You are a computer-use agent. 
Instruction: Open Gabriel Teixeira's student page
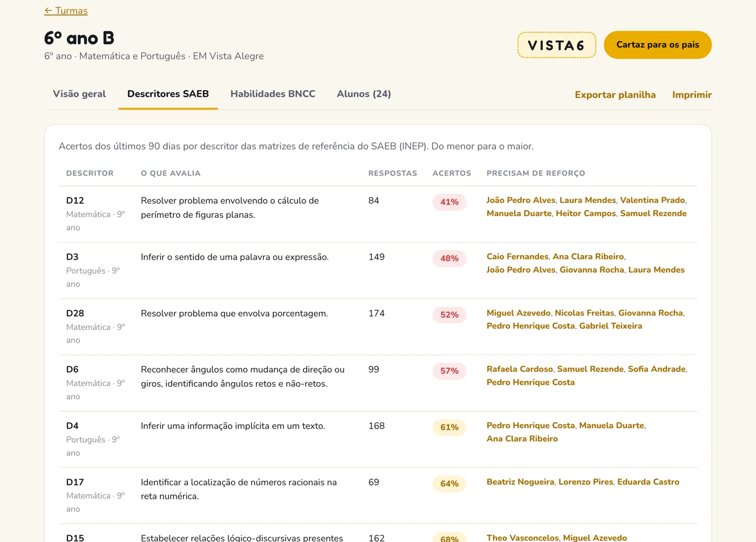611,326
